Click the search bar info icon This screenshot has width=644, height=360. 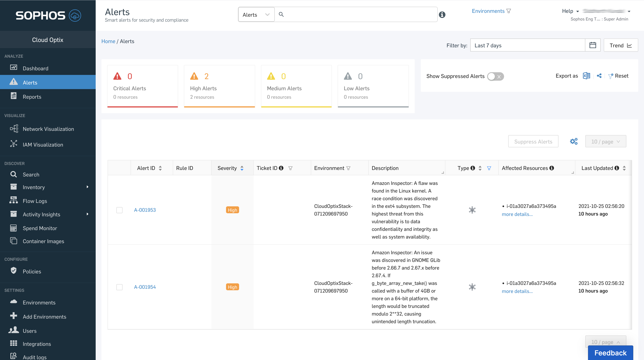442,15
